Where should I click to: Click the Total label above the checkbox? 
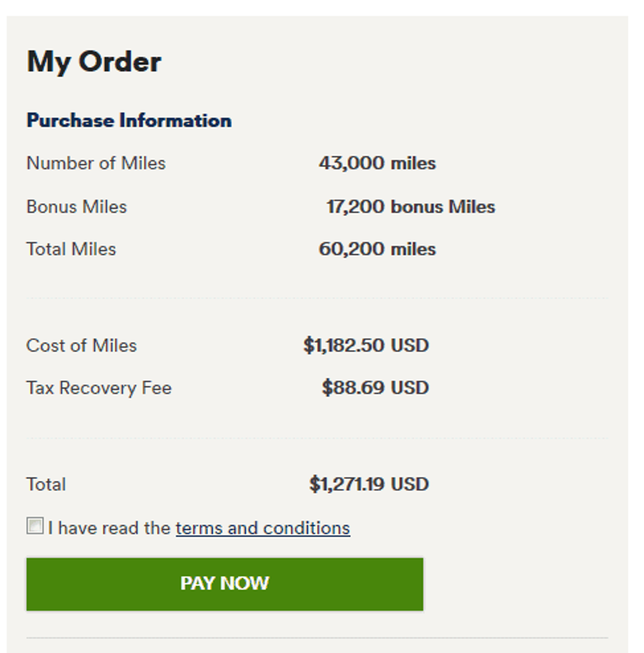pos(46,484)
